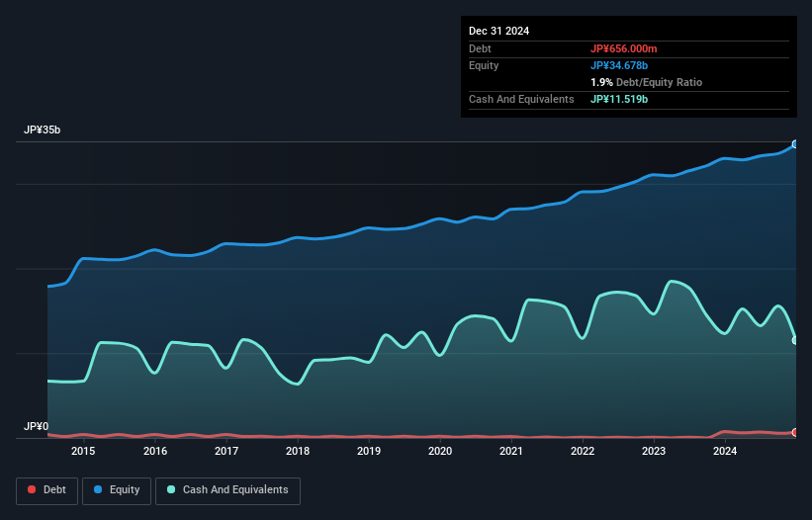This screenshot has height=520, width=812.
Task: Toggle the Cash And Equivalents legend button
Action: click(227, 490)
